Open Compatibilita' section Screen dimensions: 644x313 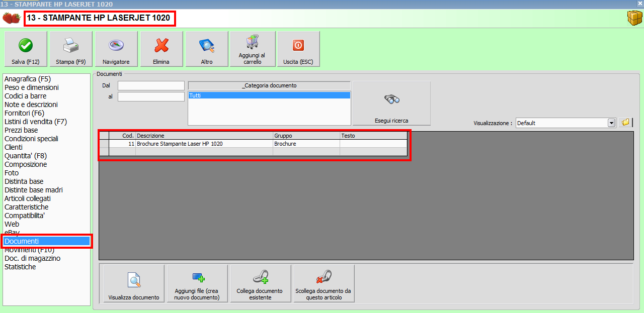[x=25, y=216]
